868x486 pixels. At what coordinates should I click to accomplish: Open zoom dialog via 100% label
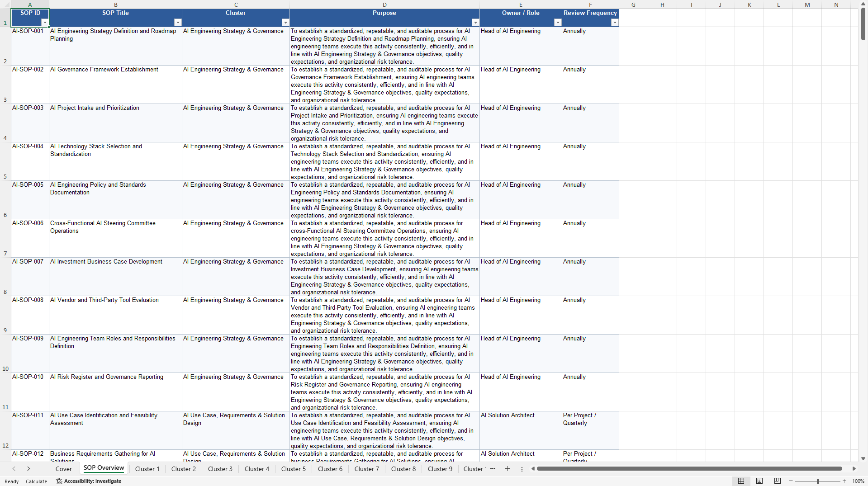tap(858, 481)
